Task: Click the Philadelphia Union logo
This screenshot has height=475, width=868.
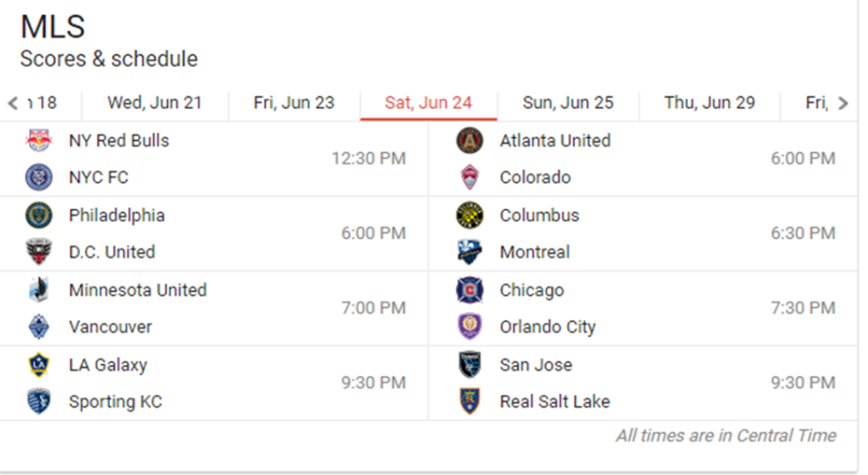Action: (39, 216)
